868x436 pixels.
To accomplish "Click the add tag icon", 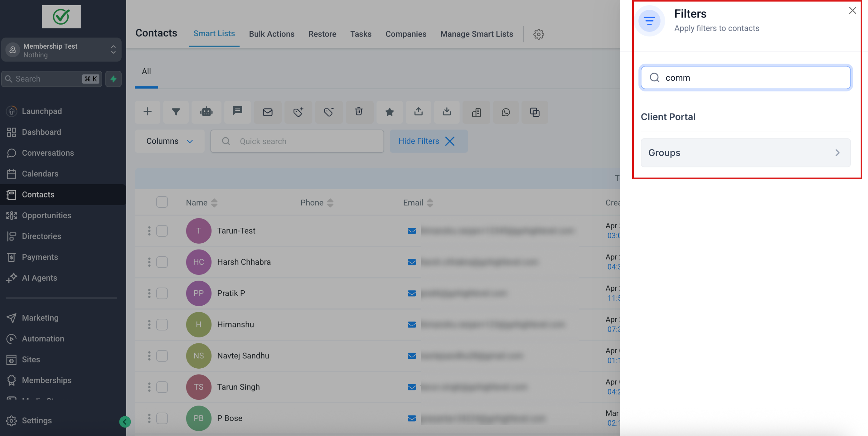I will pyautogui.click(x=298, y=112).
